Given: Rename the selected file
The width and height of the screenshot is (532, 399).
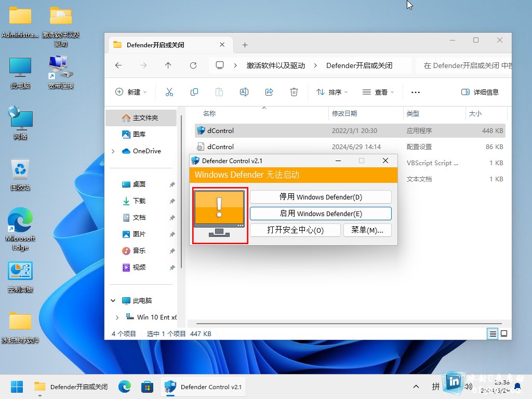Looking at the screenshot, I should pos(244,92).
